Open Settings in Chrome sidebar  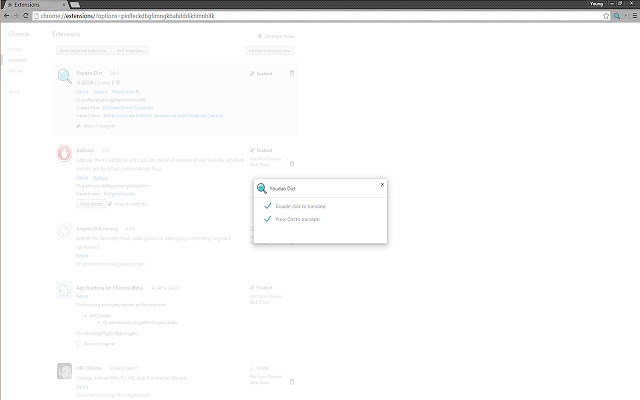click(x=16, y=71)
